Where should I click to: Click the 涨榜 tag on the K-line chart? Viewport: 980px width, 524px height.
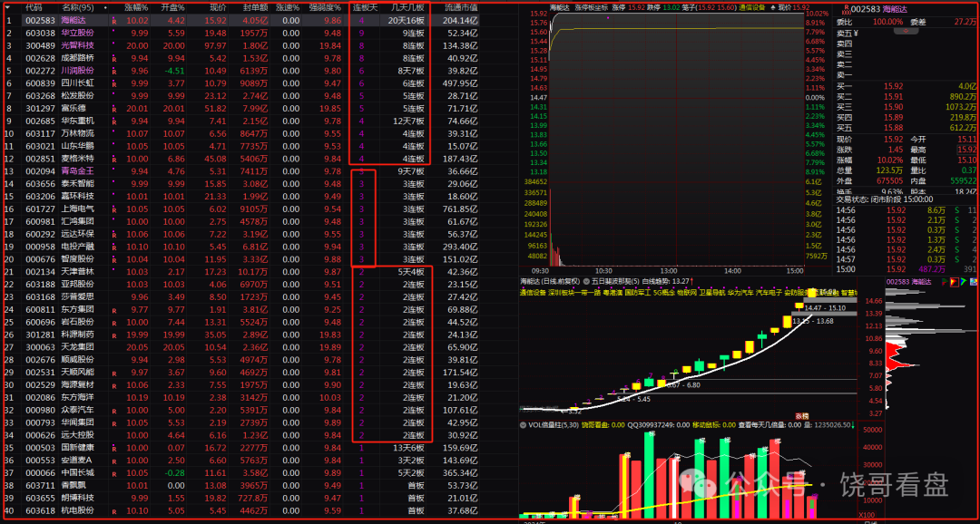[x=802, y=414]
